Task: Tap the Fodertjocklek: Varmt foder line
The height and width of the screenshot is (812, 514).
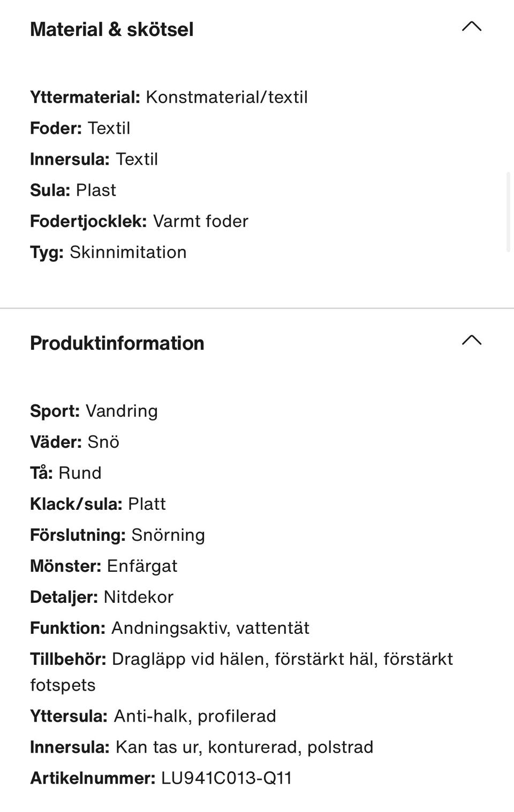Action: (139, 221)
